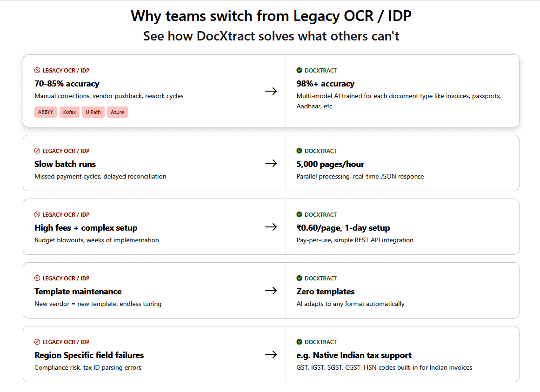Viewport: 540px width, 392px height.
Task: Click the 98%+ accuracy heading
Action: pyautogui.click(x=325, y=84)
